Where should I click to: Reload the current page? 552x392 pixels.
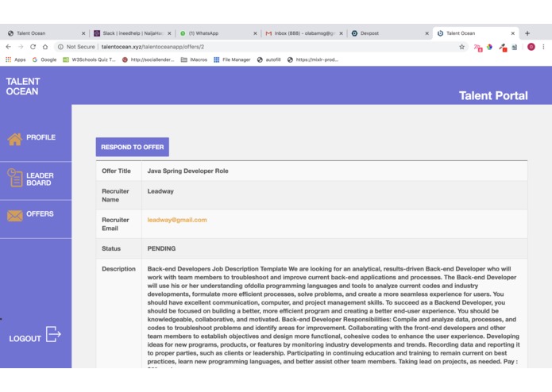click(33, 47)
